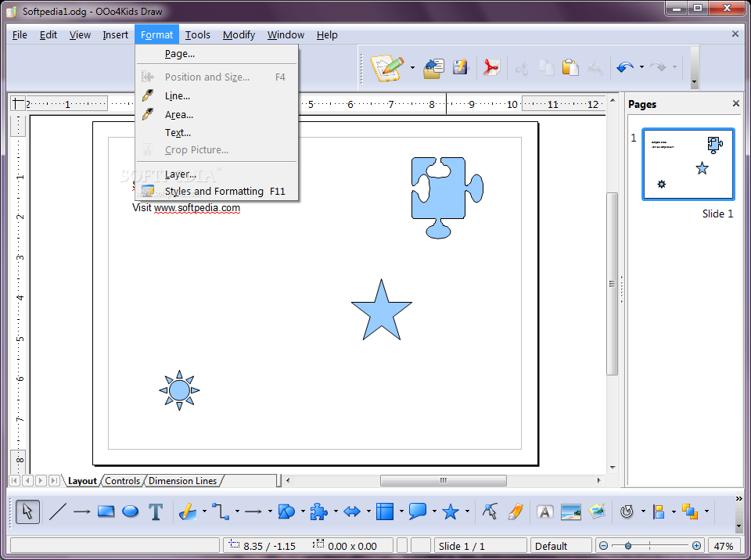Toggle the Edit Points tool
751x560 pixels.
490,512
